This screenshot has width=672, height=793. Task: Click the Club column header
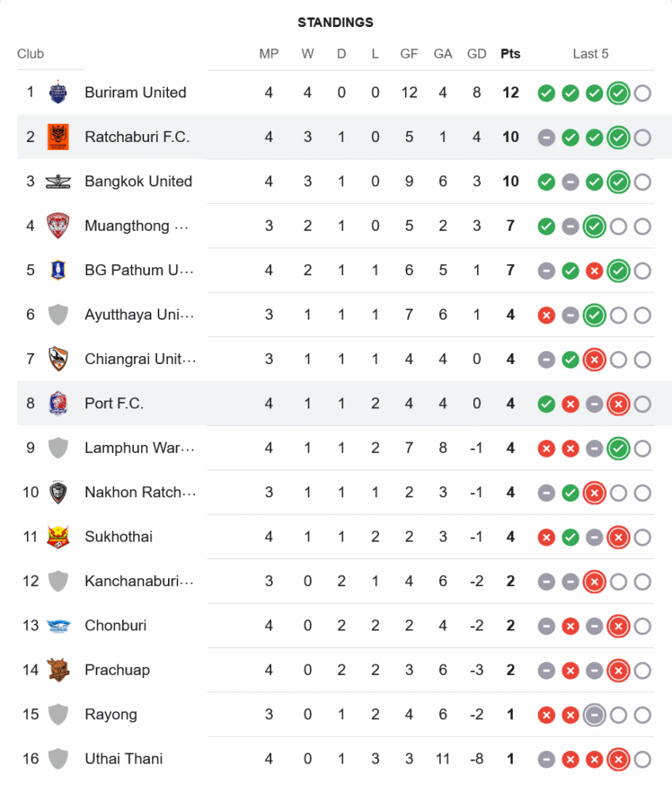31,54
